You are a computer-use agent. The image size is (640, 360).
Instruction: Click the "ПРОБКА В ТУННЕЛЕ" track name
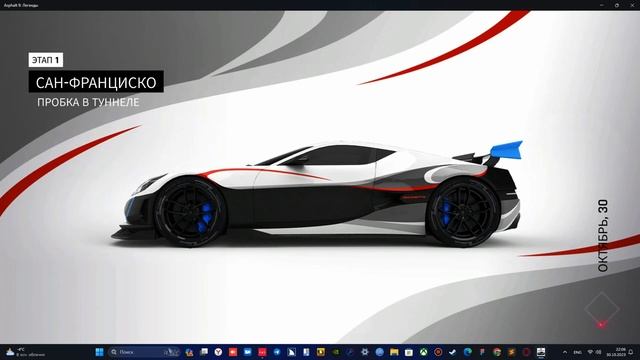click(88, 102)
